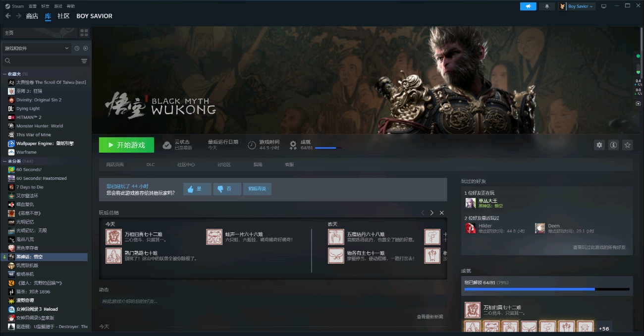Click the cloud status icon
Screen dimensions: 644x336
click(x=167, y=145)
